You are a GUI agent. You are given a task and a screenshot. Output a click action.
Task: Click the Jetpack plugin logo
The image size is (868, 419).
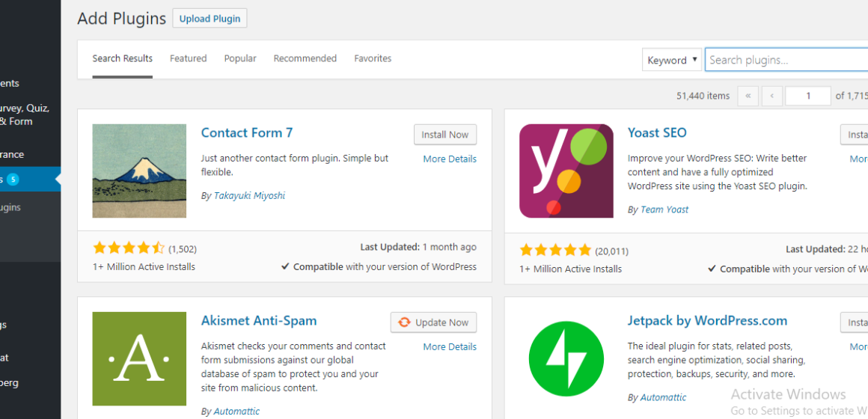[x=566, y=358]
